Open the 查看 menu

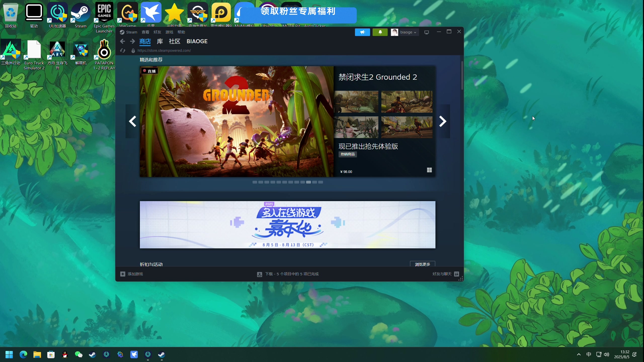[x=145, y=32]
